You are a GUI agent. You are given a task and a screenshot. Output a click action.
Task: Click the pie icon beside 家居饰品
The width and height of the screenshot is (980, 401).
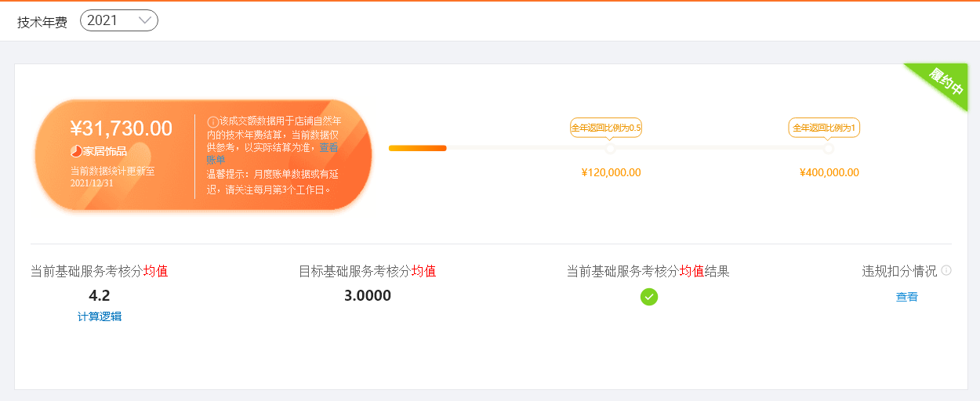[76, 151]
